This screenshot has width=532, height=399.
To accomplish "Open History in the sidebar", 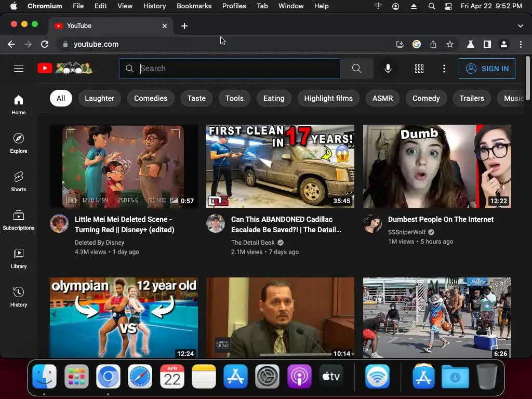I will pos(19,297).
